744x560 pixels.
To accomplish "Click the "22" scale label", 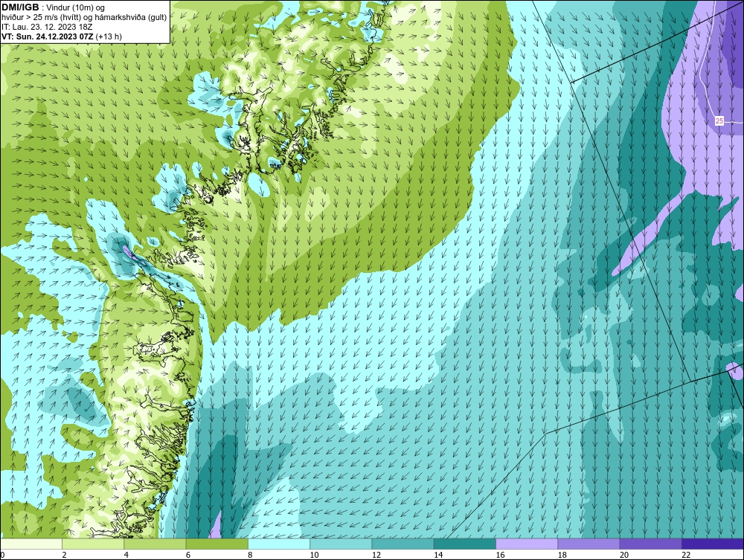I will [686, 555].
